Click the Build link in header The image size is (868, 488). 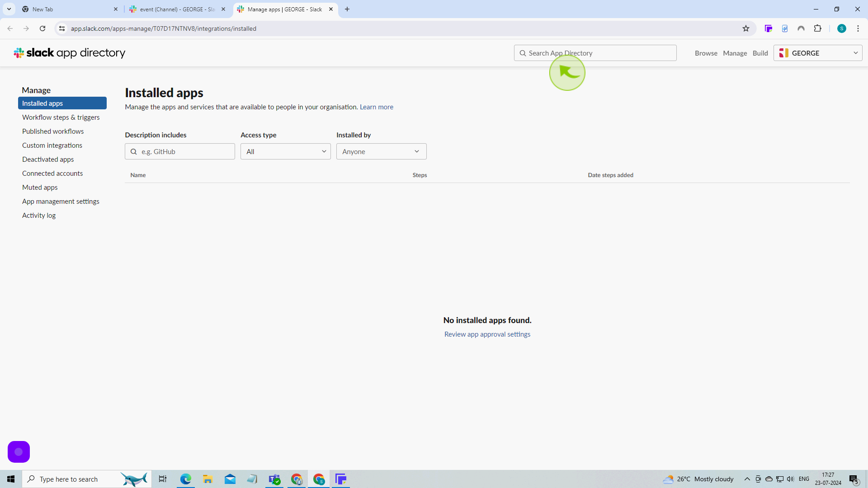pos(760,53)
